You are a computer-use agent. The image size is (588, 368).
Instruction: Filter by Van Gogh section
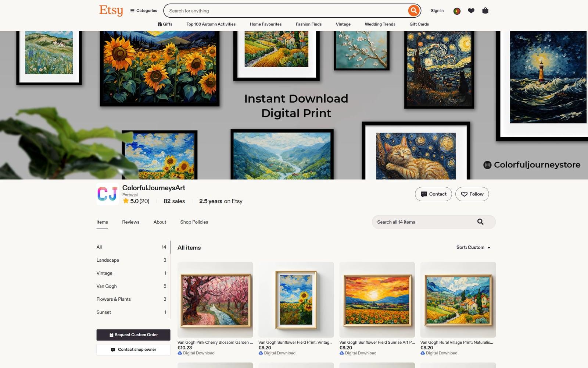coord(132,286)
